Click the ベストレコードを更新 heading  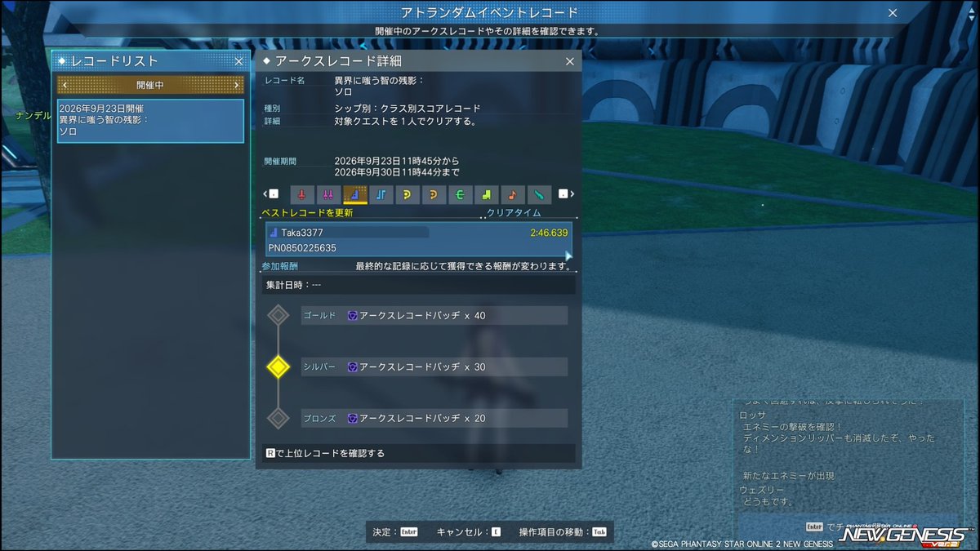tap(307, 213)
